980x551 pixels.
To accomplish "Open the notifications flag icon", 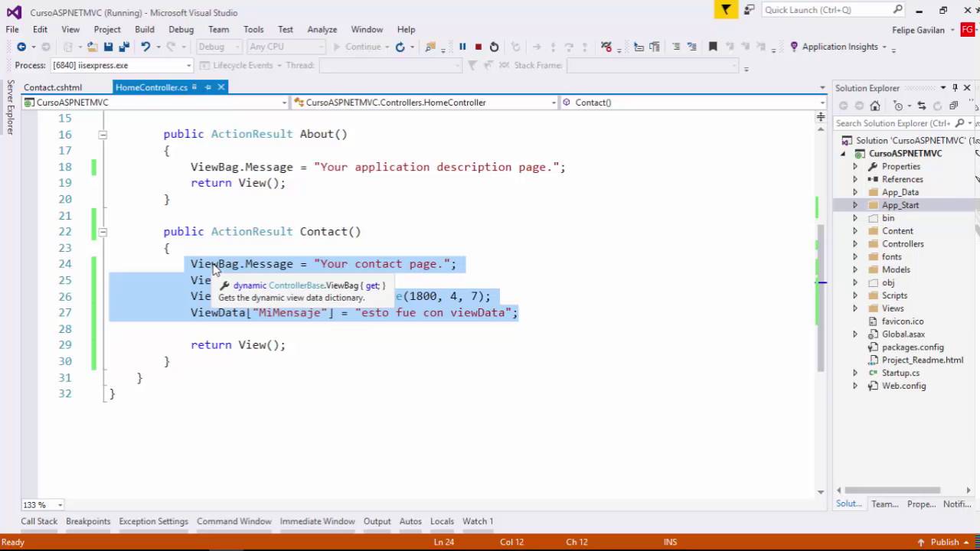I will coord(725,10).
